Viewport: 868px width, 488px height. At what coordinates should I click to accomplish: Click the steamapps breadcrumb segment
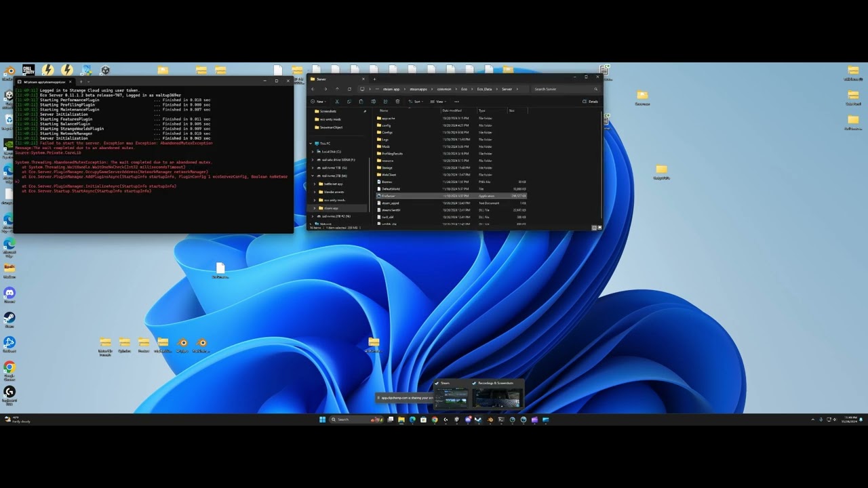click(418, 89)
